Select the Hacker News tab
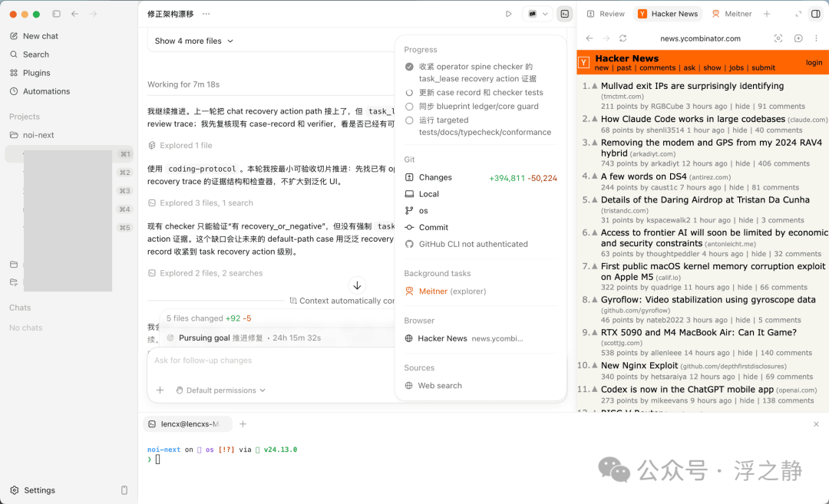 [x=669, y=15]
